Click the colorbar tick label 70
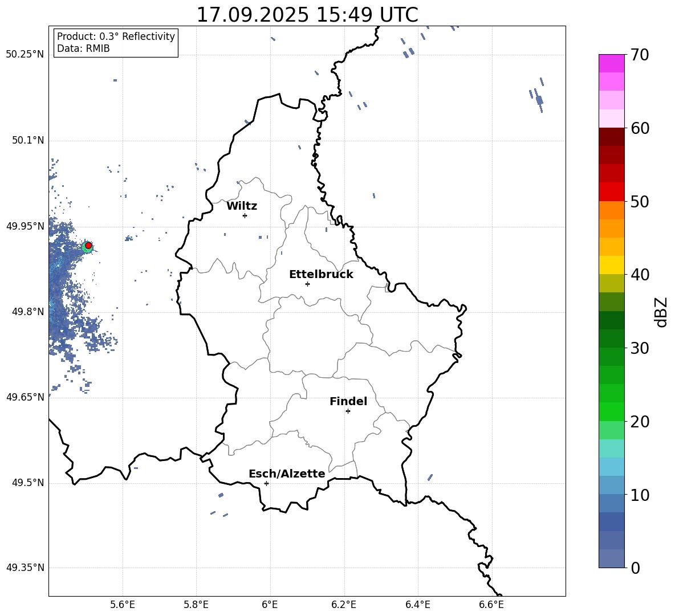Screen dimensions: 675x616 [640, 55]
